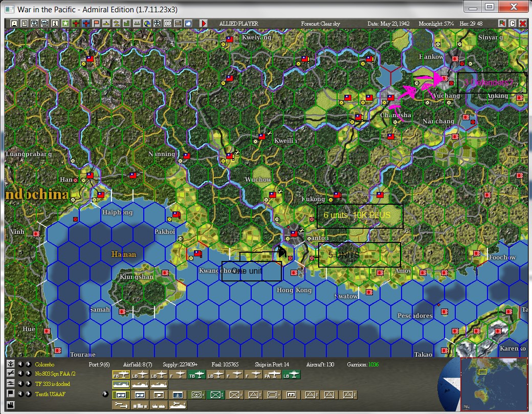This screenshot has width=532, height=414.
Task: Go to next base after Colombo
Action: [29, 364]
